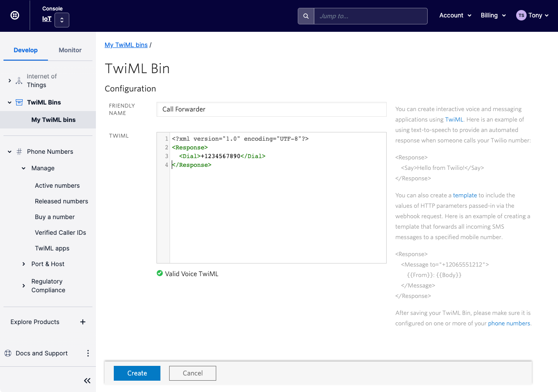Click the search magnifier icon

point(306,16)
